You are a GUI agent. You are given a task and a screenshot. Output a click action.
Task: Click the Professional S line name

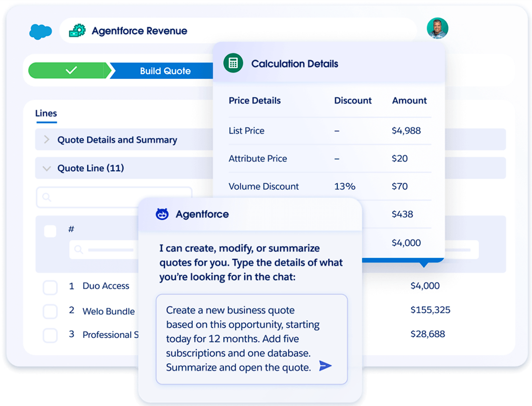click(110, 335)
